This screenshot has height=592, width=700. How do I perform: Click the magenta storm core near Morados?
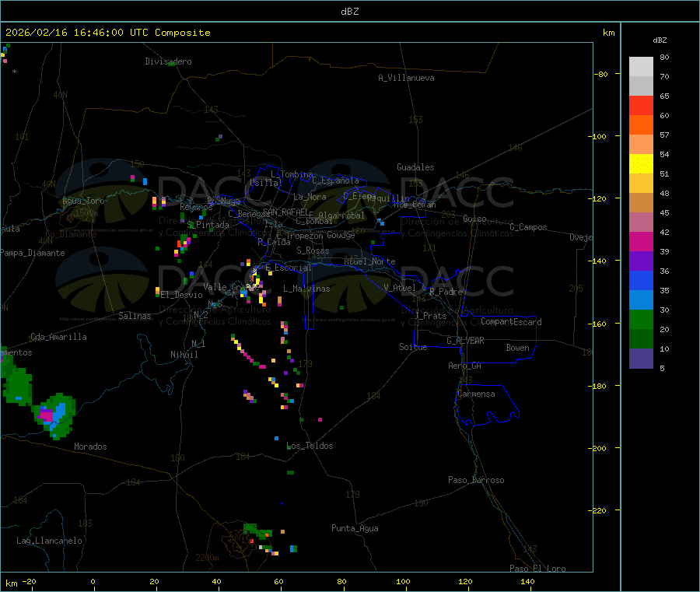click(x=46, y=416)
